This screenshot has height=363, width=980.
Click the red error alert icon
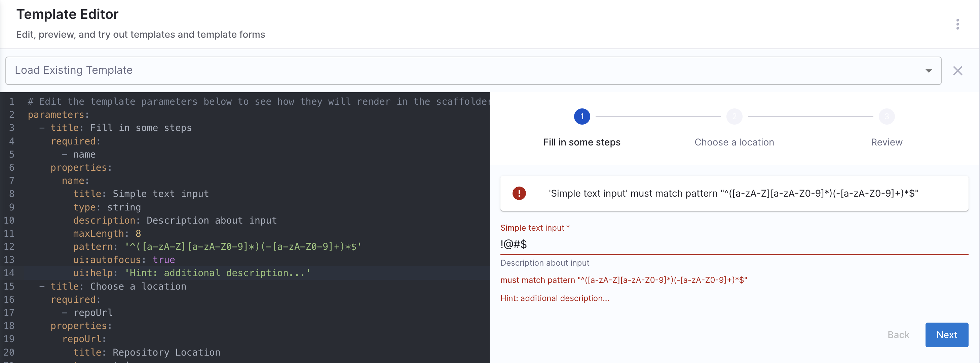pos(519,194)
